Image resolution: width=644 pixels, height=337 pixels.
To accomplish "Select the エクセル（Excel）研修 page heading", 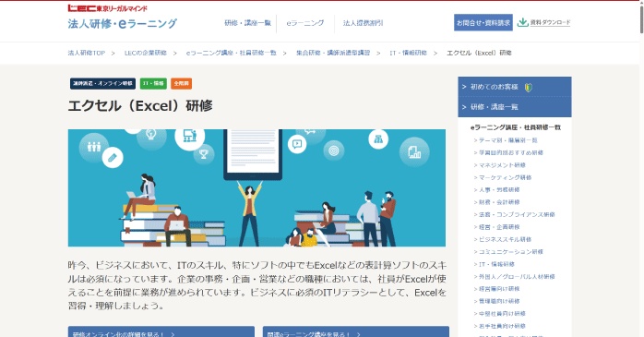I will click(x=140, y=106).
